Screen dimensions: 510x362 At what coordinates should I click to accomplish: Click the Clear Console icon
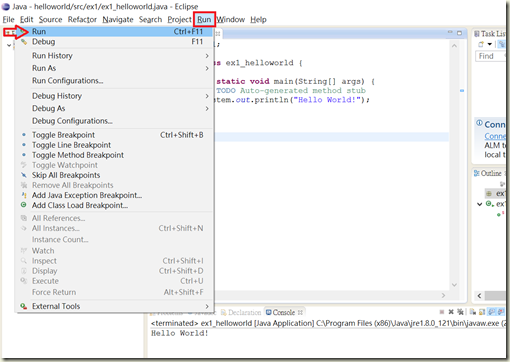[473, 312]
